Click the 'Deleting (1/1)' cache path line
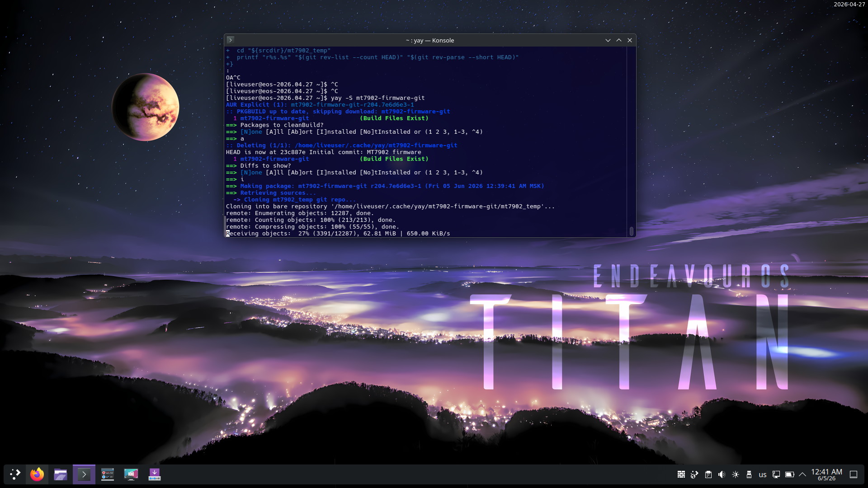Screen dimensions: 868x488 (x=342, y=145)
